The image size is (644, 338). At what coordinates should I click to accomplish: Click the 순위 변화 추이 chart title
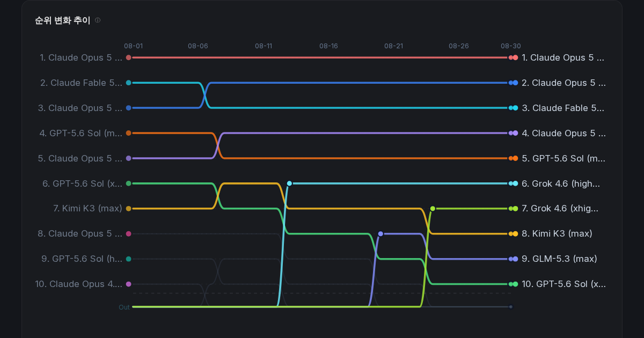click(x=63, y=20)
